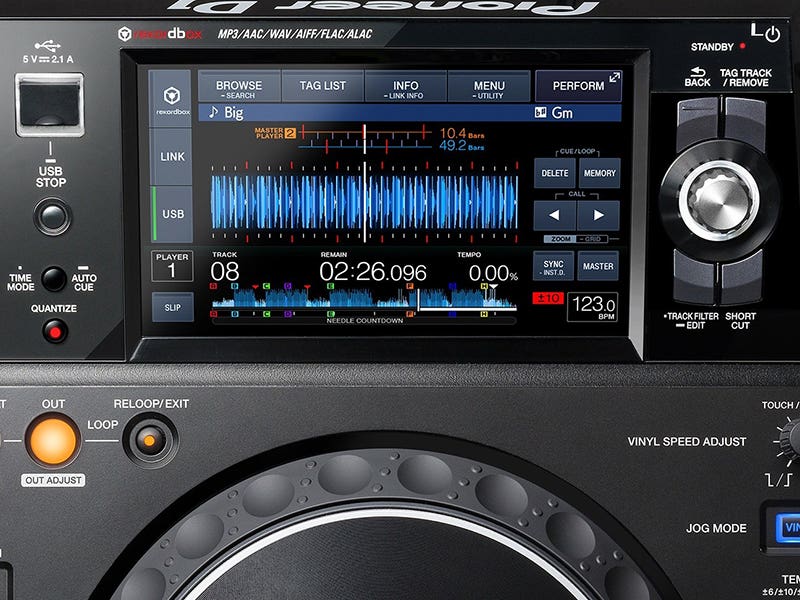Tap the large blue scrolling waveform
Image resolution: width=800 pixels, height=600 pixels.
click(x=364, y=202)
